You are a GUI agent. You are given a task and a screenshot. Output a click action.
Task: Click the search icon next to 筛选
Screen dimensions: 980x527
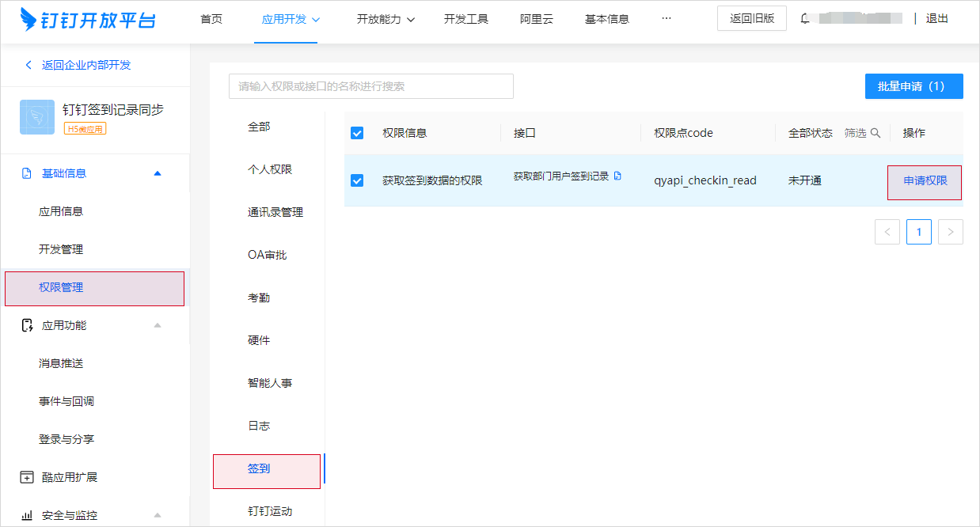pyautogui.click(x=876, y=133)
